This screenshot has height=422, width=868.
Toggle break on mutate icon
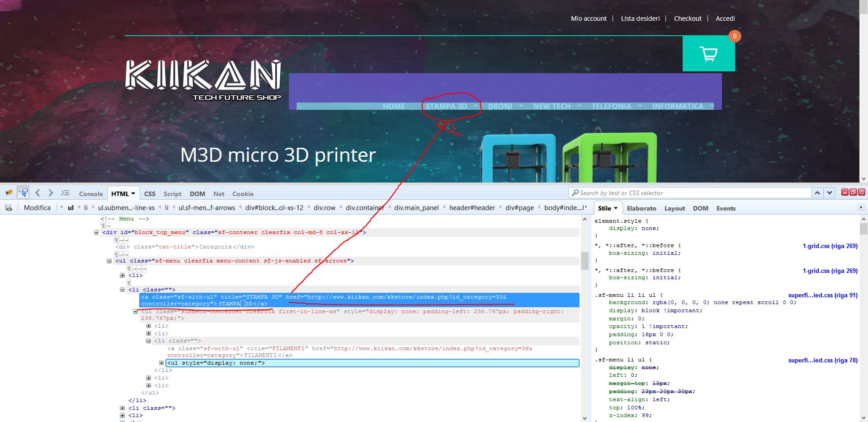point(8,208)
